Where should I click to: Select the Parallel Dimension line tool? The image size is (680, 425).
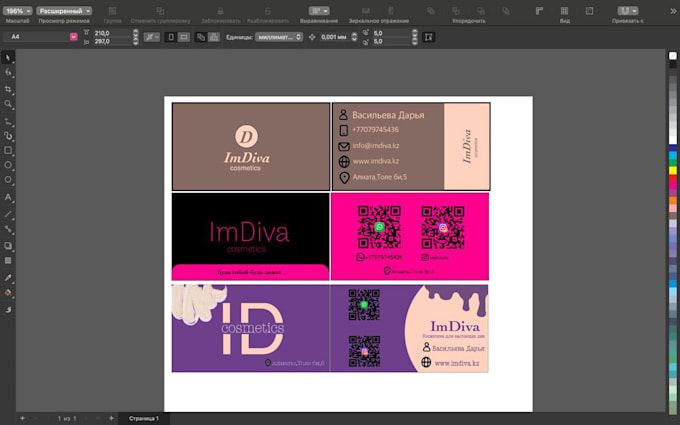(8, 214)
